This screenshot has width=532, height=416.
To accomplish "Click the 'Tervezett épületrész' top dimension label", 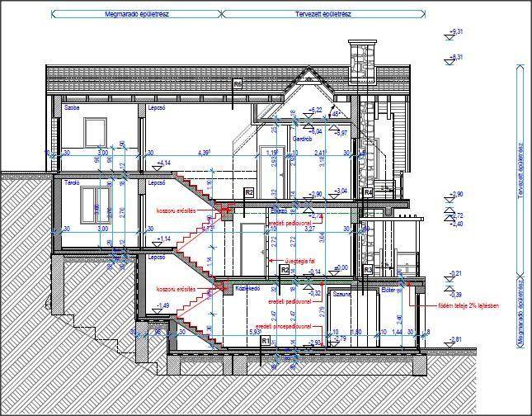I will (324, 14).
